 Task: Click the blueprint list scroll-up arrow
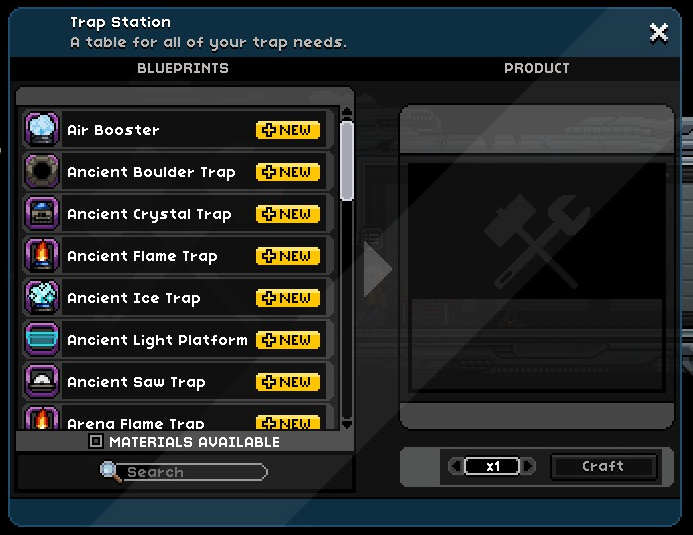click(347, 112)
